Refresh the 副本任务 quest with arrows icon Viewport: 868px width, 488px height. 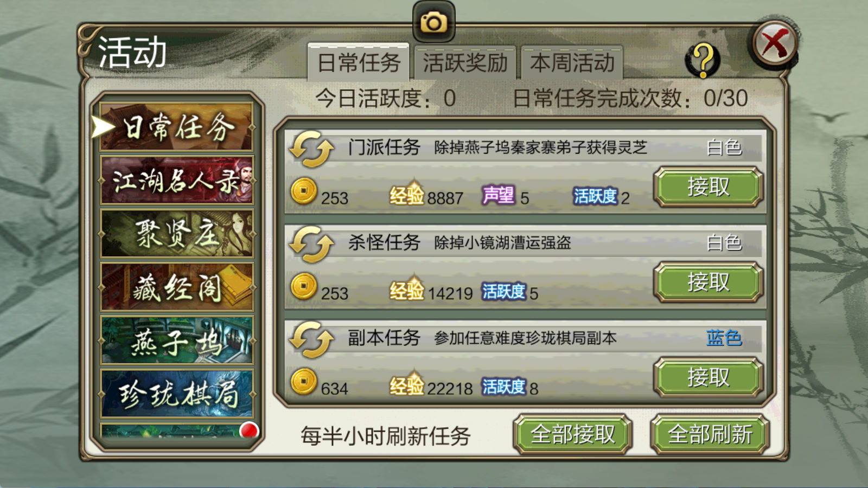click(311, 339)
